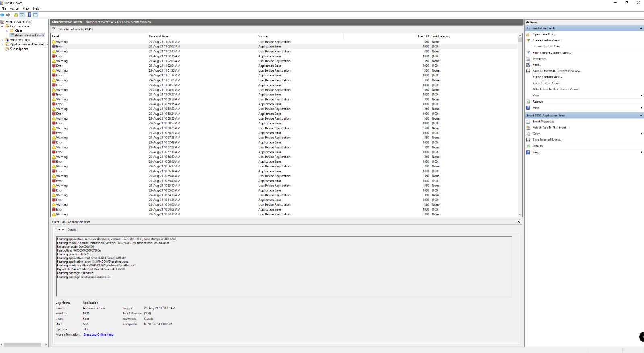Screen dimensions: 644x353
Task: Click the Back arrow in the toolbar
Action: (x=2, y=15)
